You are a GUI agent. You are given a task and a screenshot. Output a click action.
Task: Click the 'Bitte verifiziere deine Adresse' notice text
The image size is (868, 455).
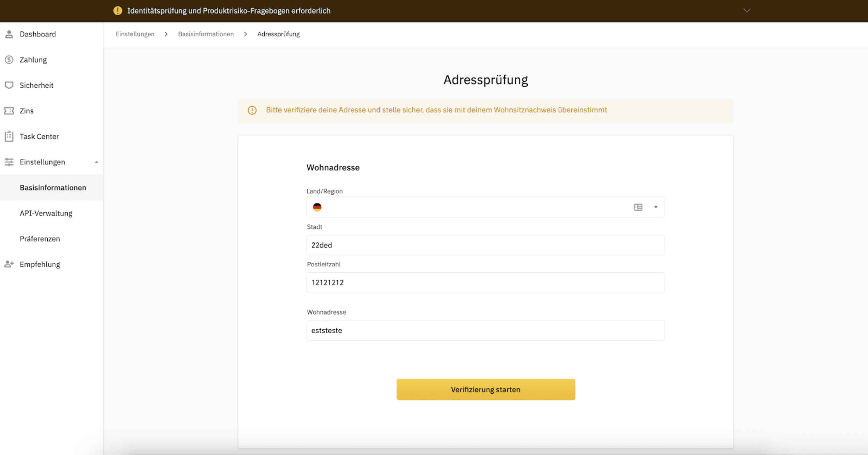436,110
